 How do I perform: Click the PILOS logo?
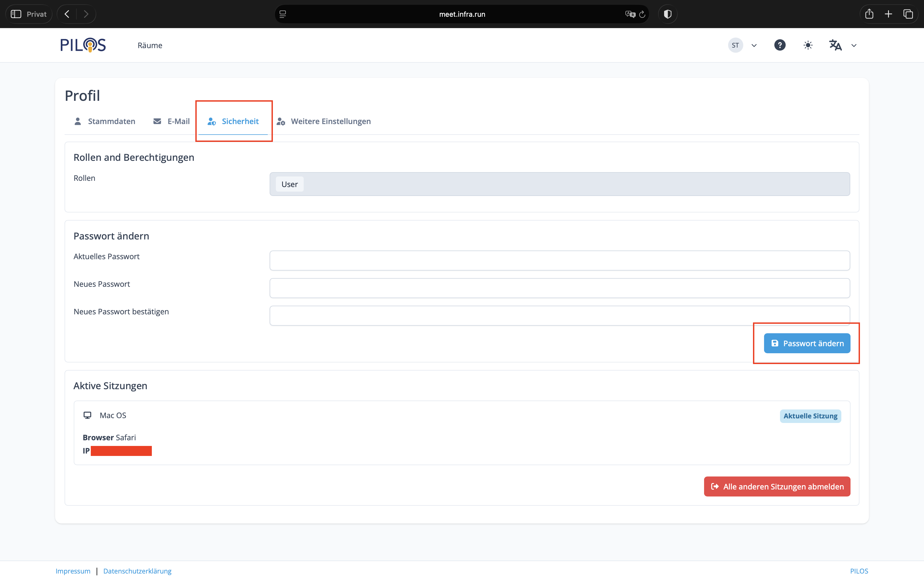click(83, 45)
